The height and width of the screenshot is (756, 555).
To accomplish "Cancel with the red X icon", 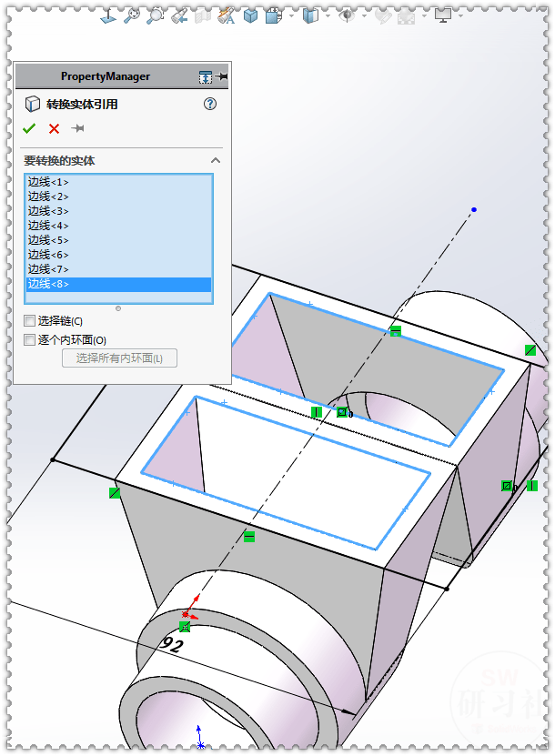I will click(x=54, y=129).
